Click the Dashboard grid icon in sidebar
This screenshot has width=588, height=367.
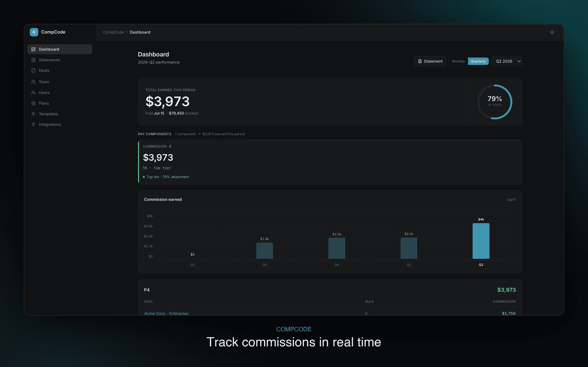pos(33,49)
